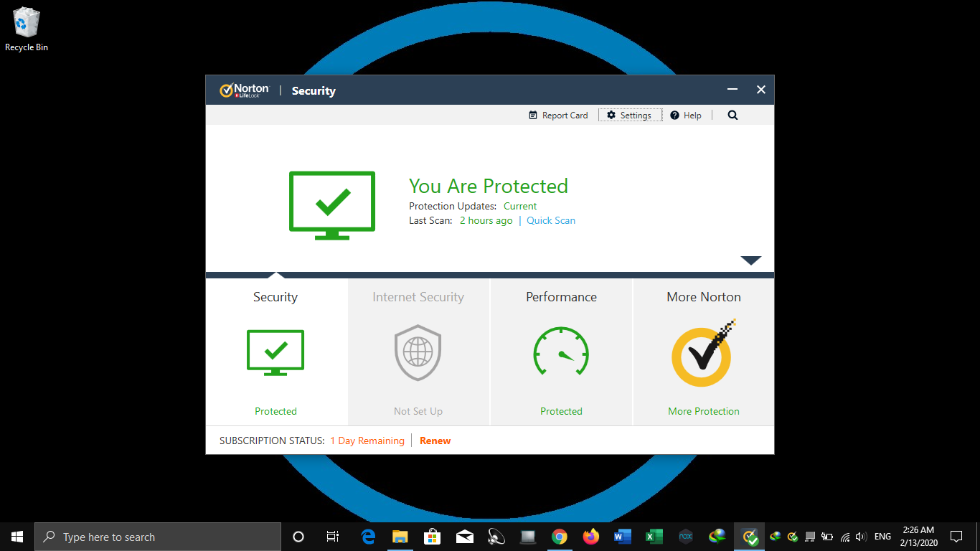Image resolution: width=980 pixels, height=551 pixels.
Task: Open Microsoft Word from the taskbar
Action: pyautogui.click(x=623, y=537)
